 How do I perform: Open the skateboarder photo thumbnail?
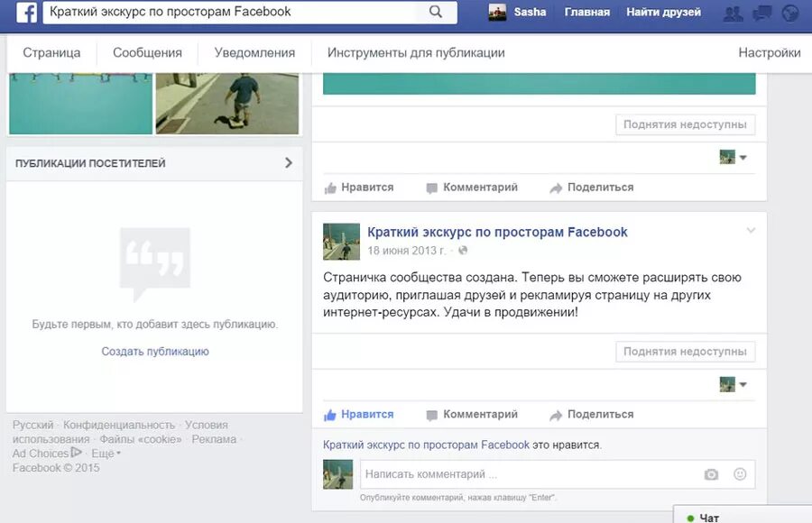[x=227, y=104]
